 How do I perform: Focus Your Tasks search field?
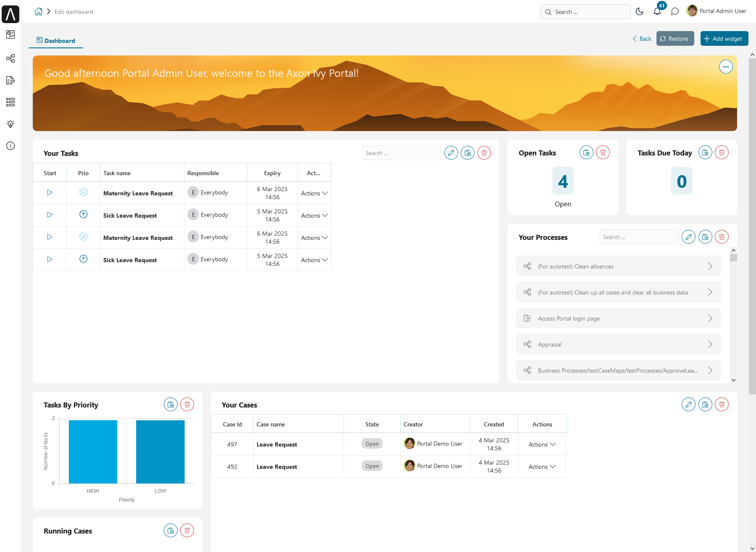pyautogui.click(x=402, y=153)
